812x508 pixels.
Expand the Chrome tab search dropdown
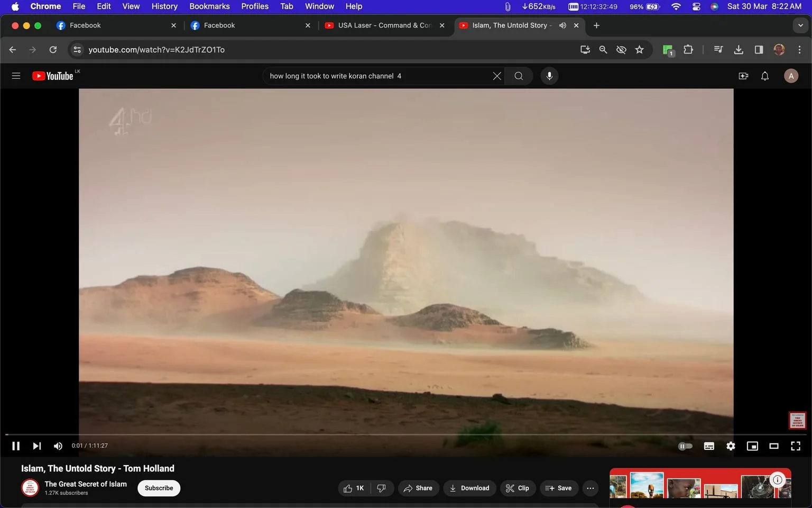click(x=800, y=25)
